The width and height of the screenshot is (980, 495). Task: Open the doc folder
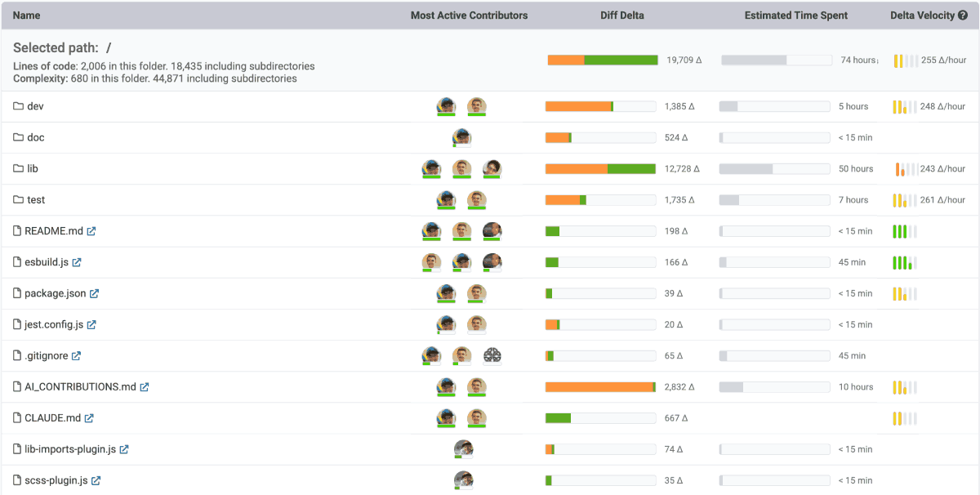[x=36, y=137]
